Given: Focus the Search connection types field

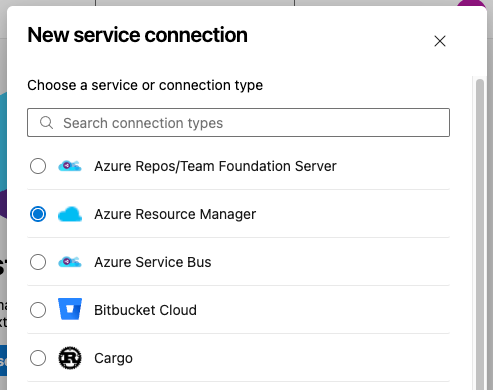Looking at the screenshot, I should (x=238, y=122).
